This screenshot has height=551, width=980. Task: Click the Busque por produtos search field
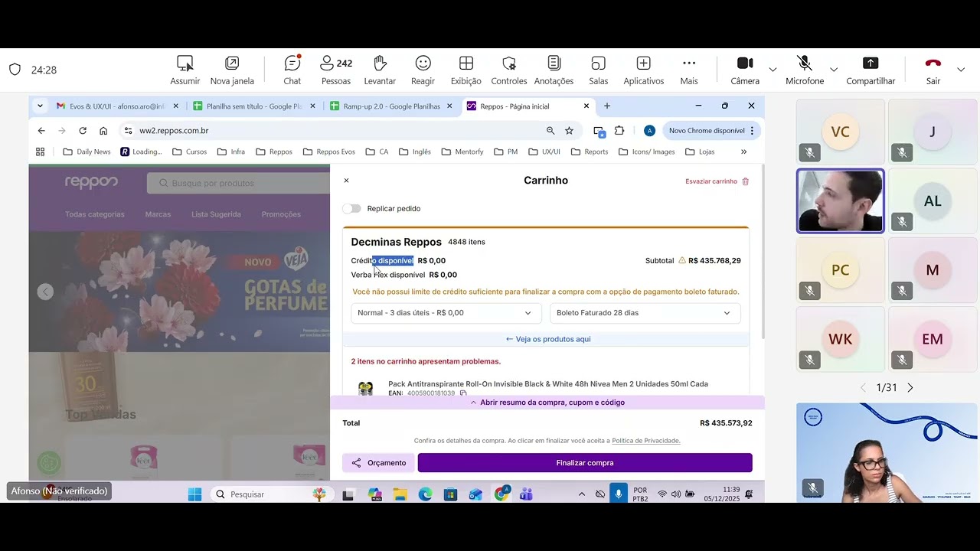click(x=239, y=183)
